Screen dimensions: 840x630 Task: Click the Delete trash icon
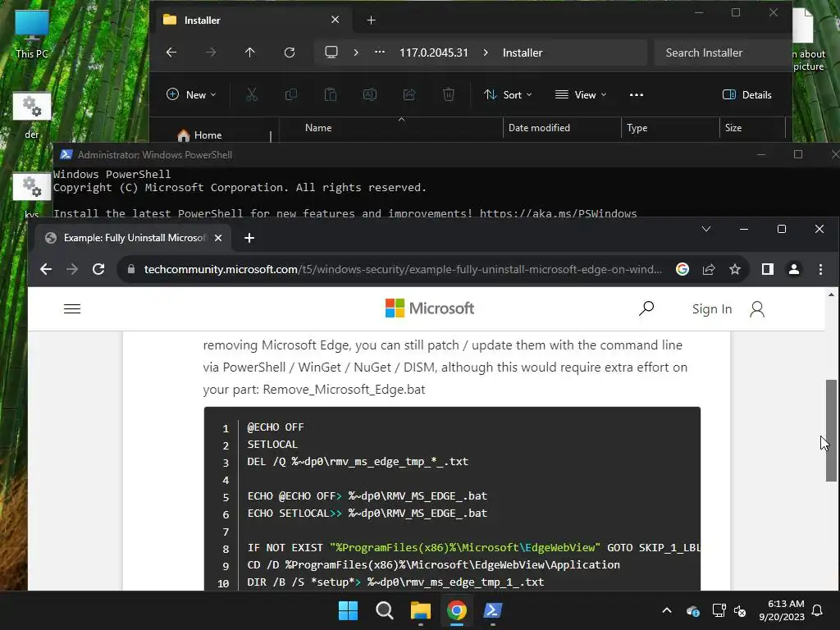coord(449,95)
